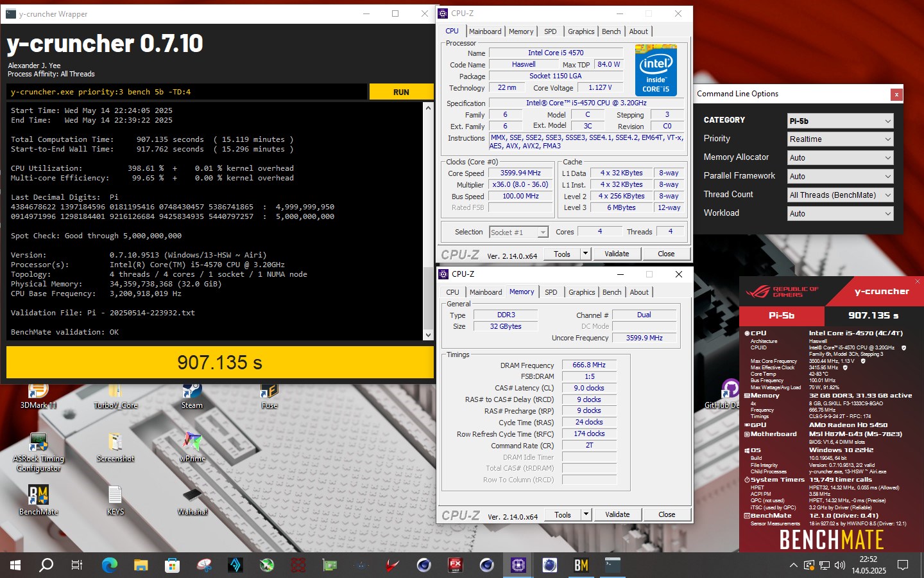
Task: Open About tab in CPU-Z Memory timings window
Action: pyautogui.click(x=639, y=292)
